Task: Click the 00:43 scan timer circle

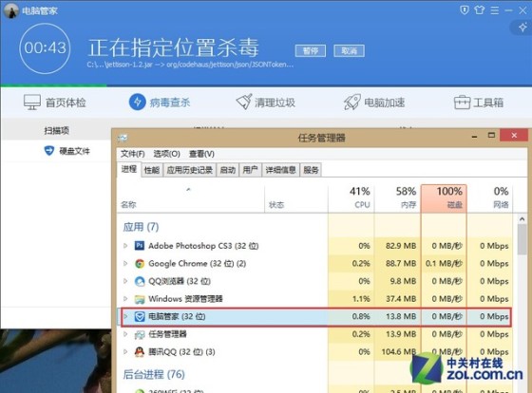Action: click(46, 48)
